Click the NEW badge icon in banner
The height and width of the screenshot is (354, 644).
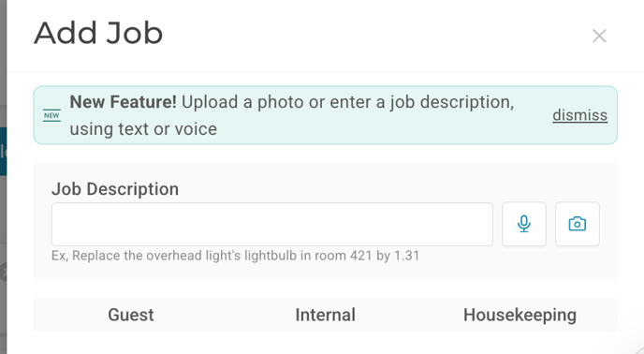tap(51, 115)
